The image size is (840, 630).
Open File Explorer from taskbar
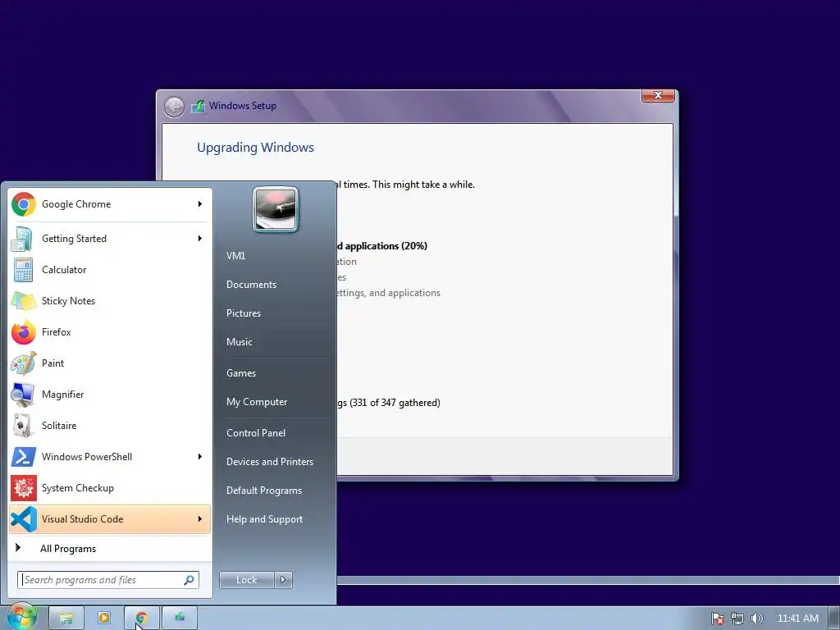[66, 619]
